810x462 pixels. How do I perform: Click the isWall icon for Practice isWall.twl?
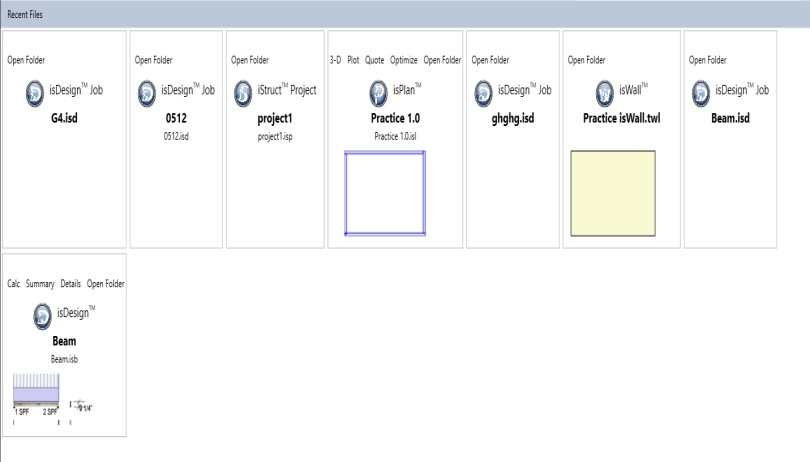click(604, 92)
